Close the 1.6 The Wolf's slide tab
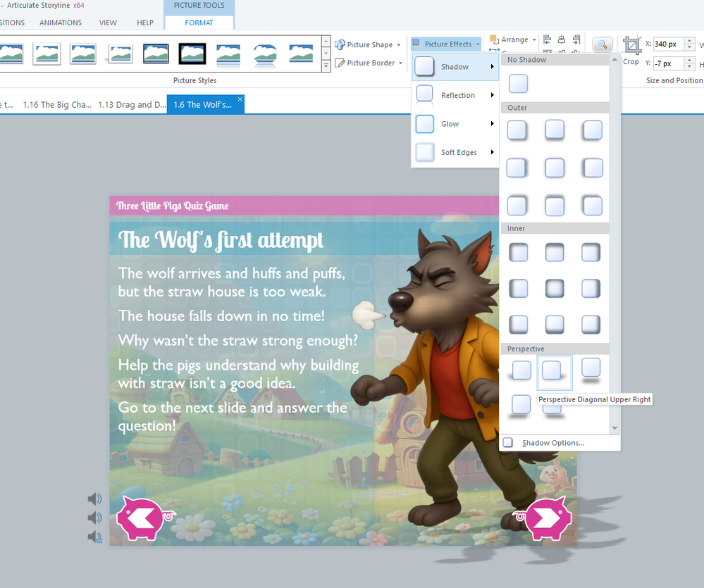This screenshot has height=588, width=704. click(x=240, y=99)
